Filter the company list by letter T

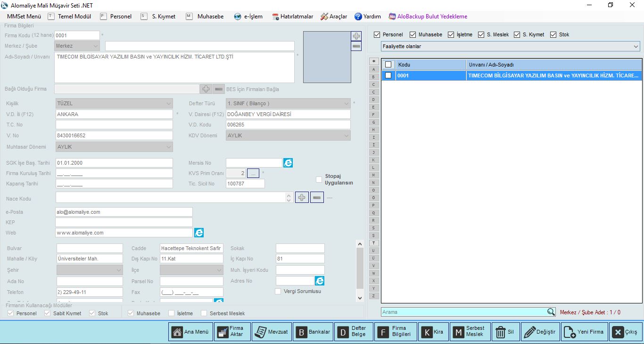(x=373, y=243)
